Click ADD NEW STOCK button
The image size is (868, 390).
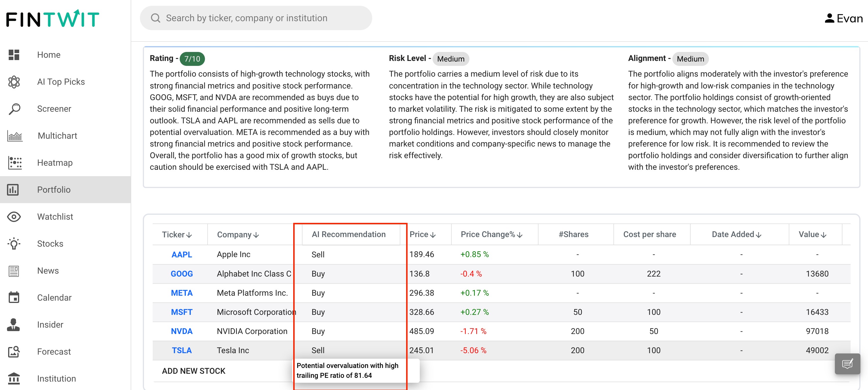(193, 371)
